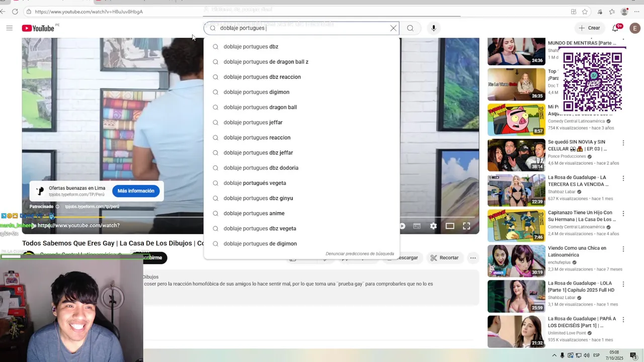This screenshot has width=644, height=362.
Task: Clear the search box text
Action: click(393, 28)
